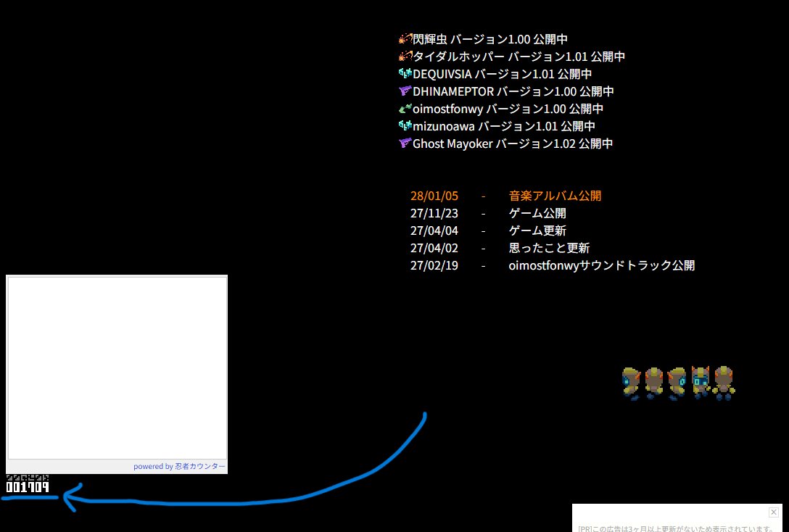Click the icon beside タイダルホッパー entry

[x=405, y=57]
